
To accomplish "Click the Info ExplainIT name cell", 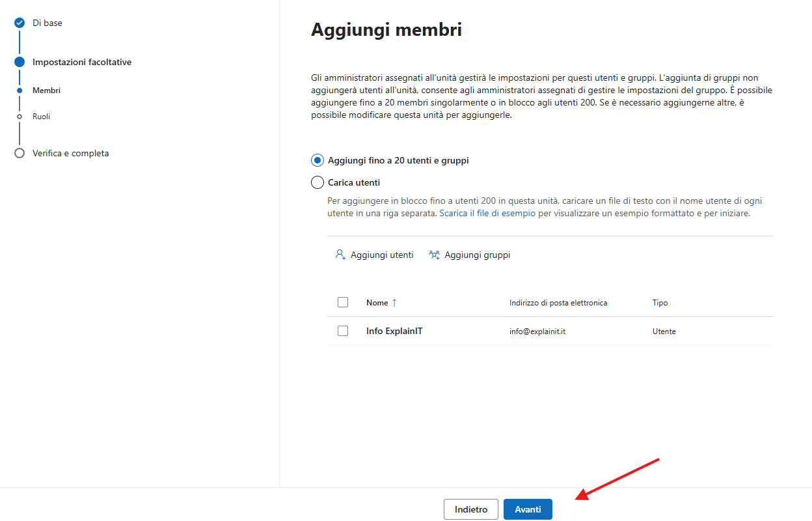I will [394, 331].
